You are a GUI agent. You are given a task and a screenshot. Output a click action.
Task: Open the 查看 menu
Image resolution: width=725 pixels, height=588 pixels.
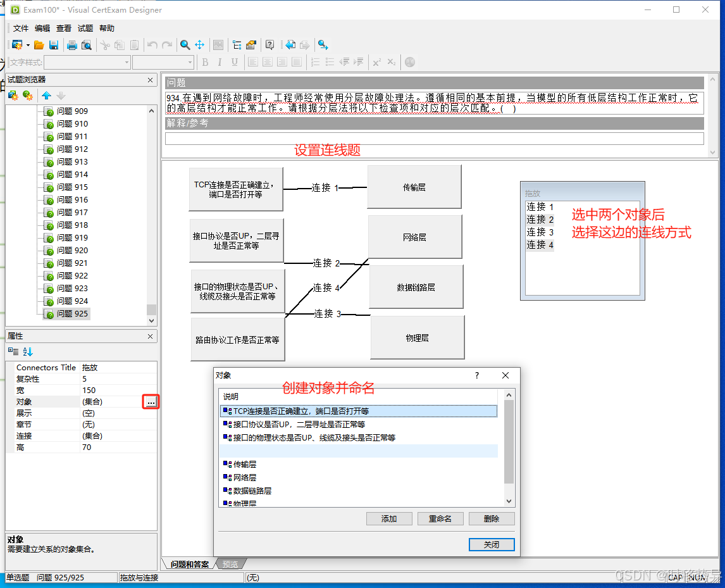tap(64, 28)
